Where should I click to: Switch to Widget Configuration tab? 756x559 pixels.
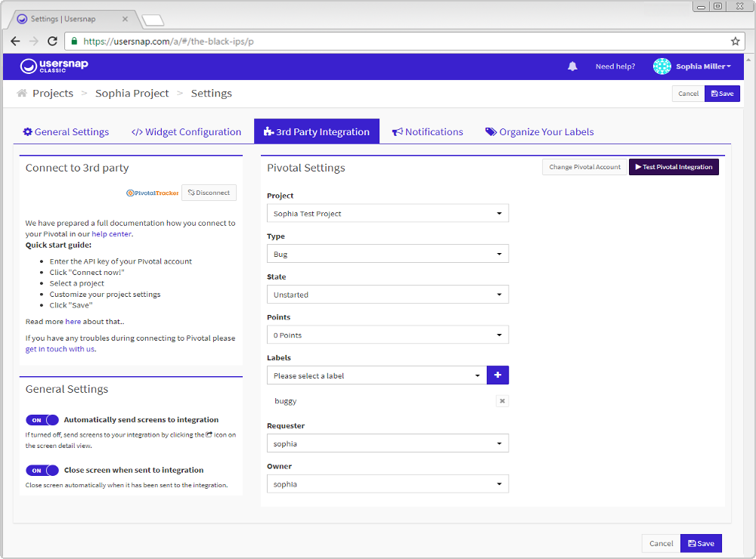click(186, 131)
